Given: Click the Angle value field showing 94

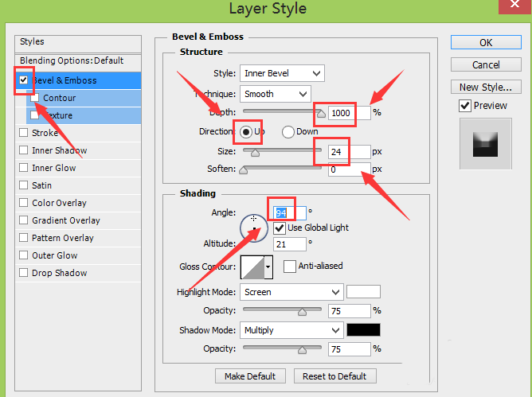Looking at the screenshot, I should pos(290,213).
